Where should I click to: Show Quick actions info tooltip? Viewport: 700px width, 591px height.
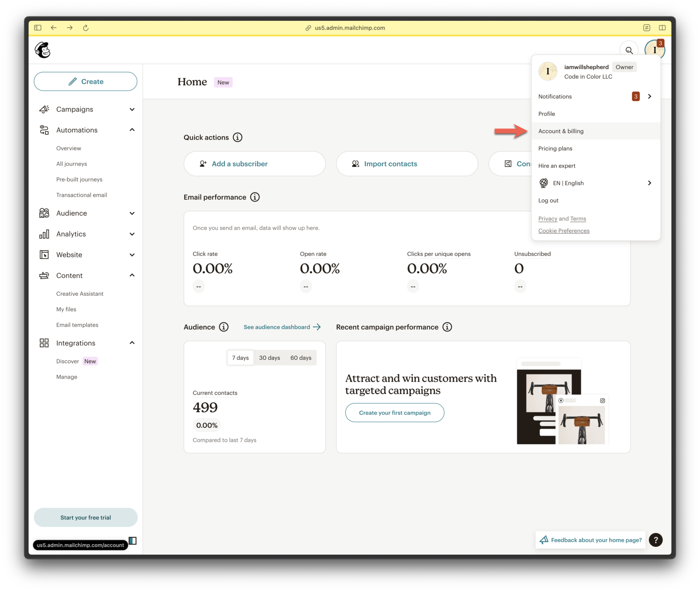point(237,137)
